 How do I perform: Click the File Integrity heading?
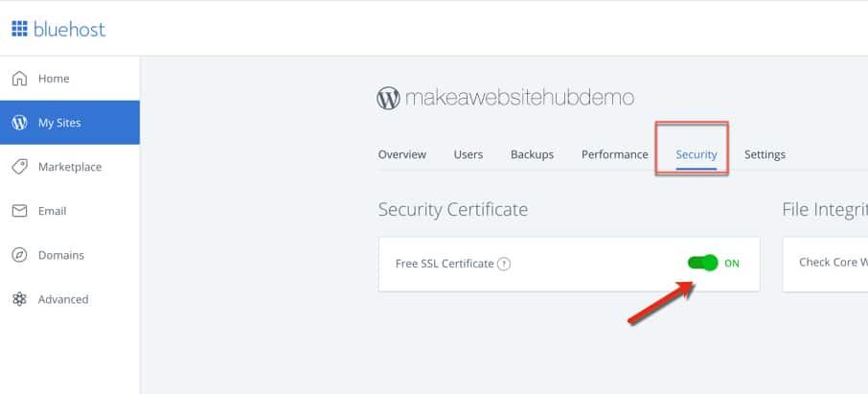coord(825,210)
